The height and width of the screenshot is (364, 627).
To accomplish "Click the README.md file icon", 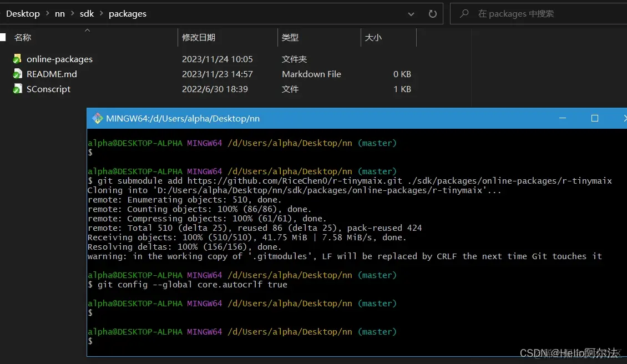I will [17, 74].
